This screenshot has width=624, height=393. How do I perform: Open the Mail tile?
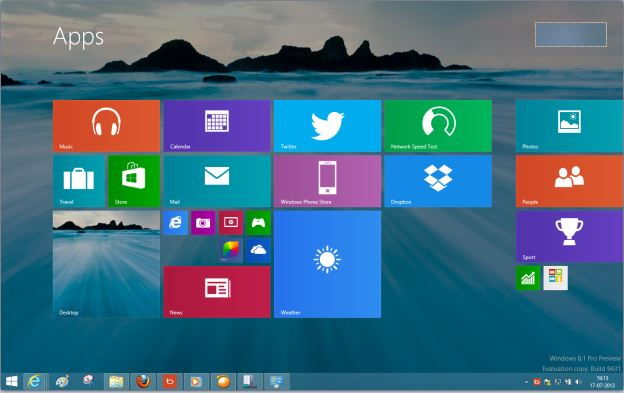217,181
